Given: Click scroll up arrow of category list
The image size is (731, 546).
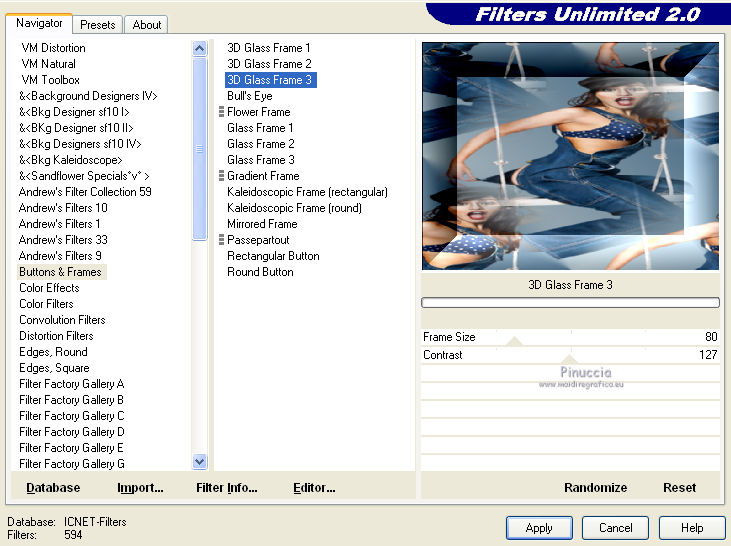Looking at the screenshot, I should [x=200, y=48].
